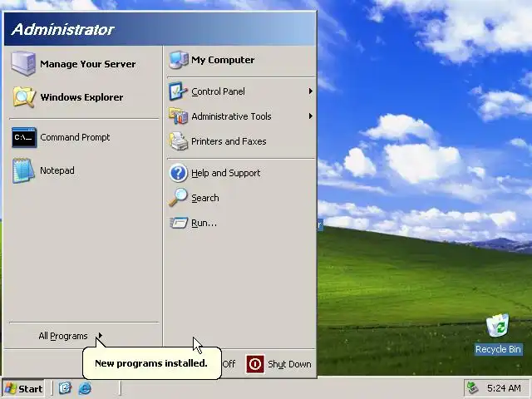Select Windows Explorer menu entry
532x399 pixels.
click(81, 97)
